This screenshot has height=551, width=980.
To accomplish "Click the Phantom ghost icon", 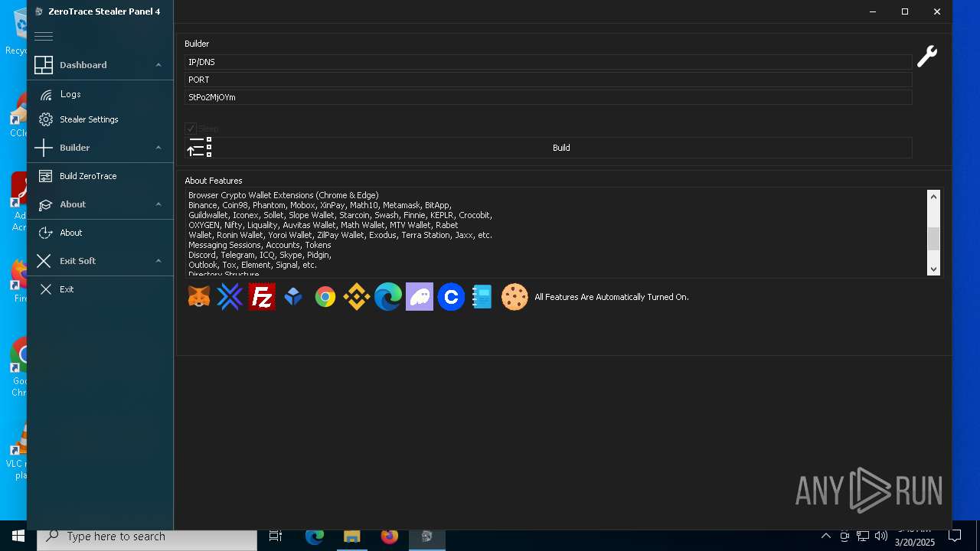I will click(x=420, y=297).
